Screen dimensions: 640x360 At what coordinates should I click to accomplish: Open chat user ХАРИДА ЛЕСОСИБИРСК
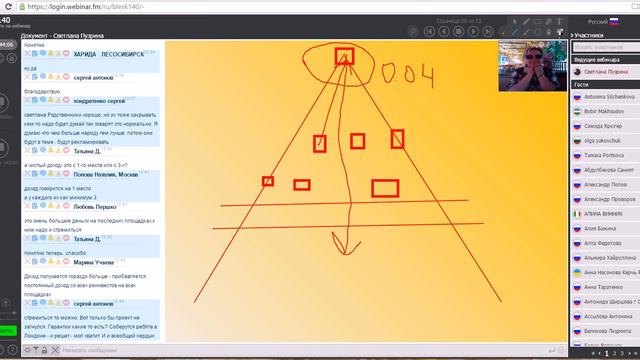pos(109,54)
